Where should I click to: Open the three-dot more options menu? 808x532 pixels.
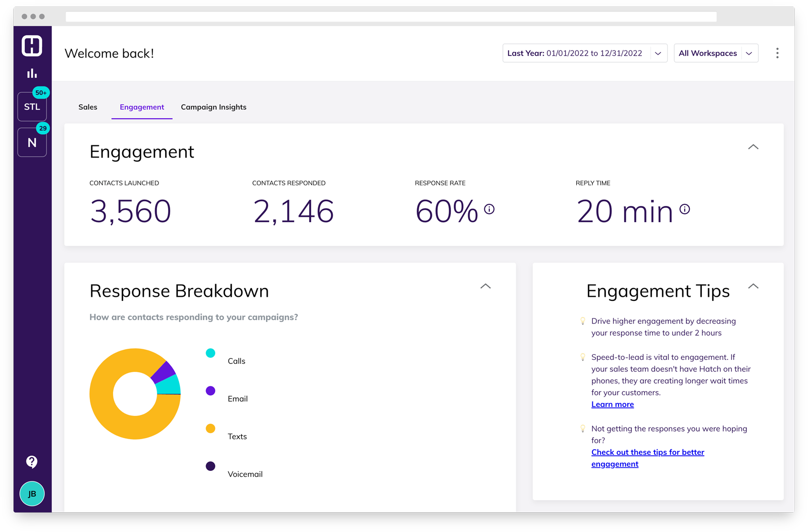777,53
